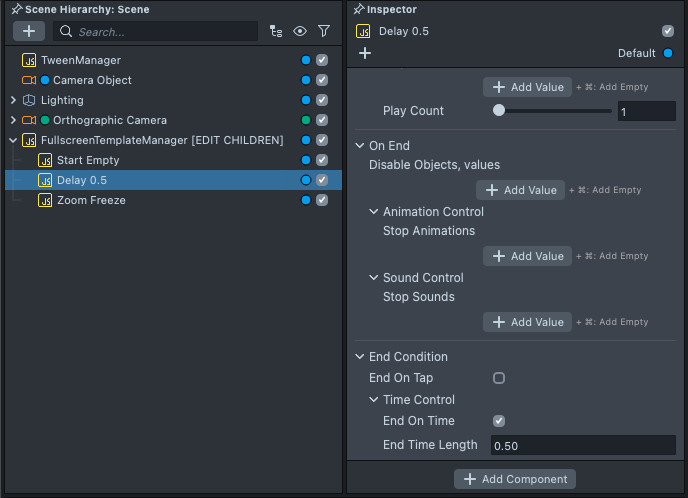Uncheck the End On Time checkbox
Viewport: 688px width, 498px height.
point(499,421)
